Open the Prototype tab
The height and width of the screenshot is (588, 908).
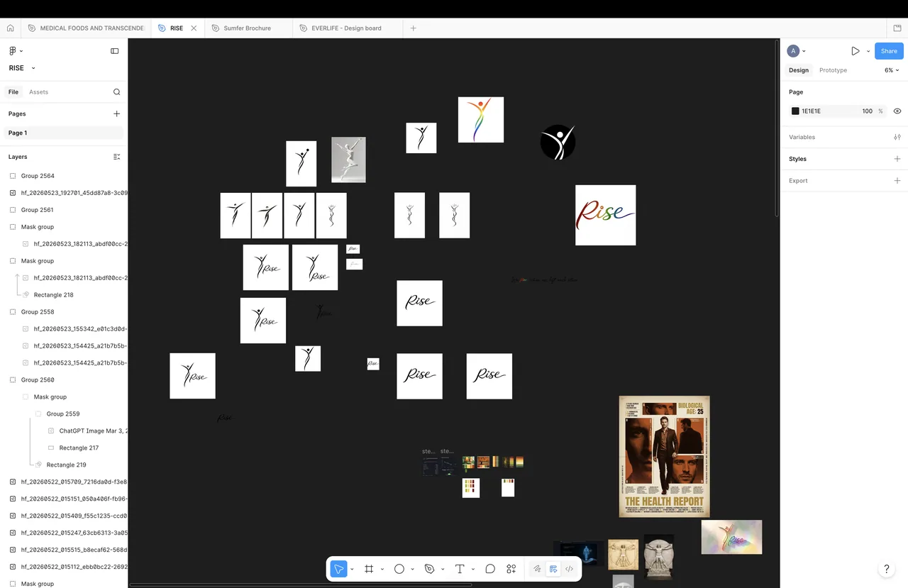(x=833, y=70)
